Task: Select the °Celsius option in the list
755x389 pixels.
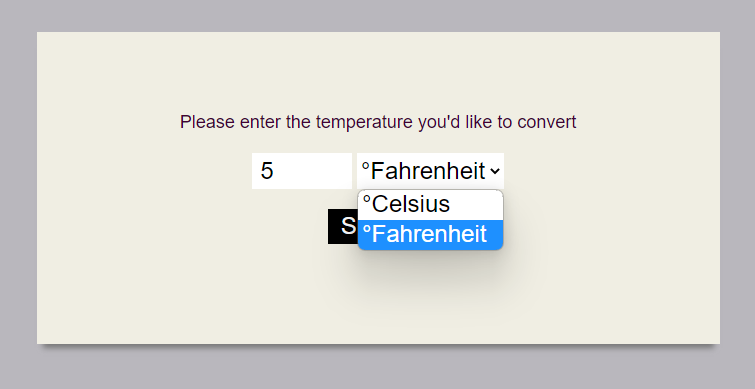Action: [x=430, y=205]
